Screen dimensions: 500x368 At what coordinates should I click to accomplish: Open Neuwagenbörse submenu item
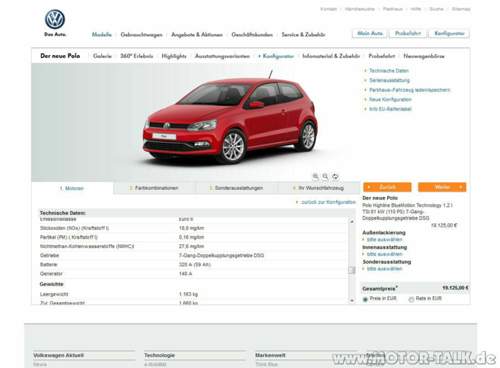[424, 56]
